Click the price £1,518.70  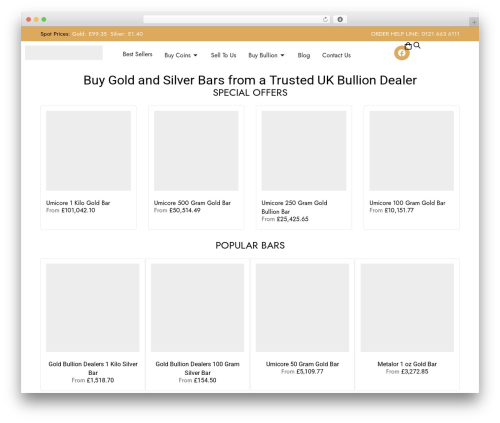(100, 380)
